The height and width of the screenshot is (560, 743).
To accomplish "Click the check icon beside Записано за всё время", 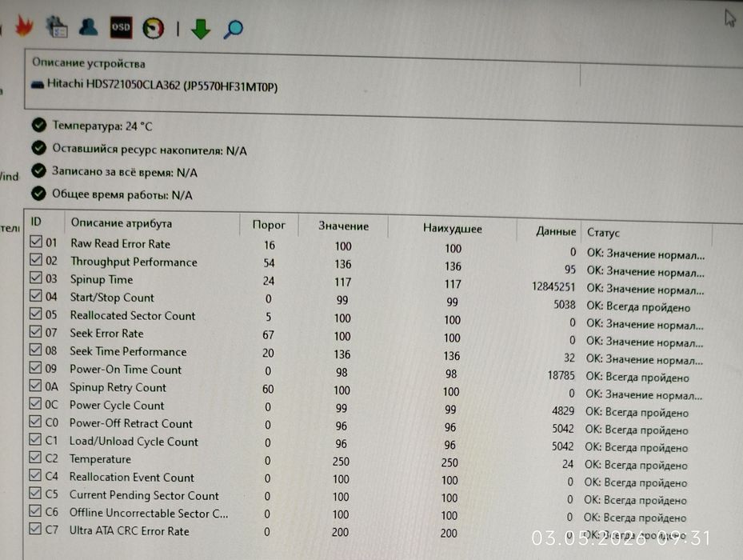I will [38, 170].
